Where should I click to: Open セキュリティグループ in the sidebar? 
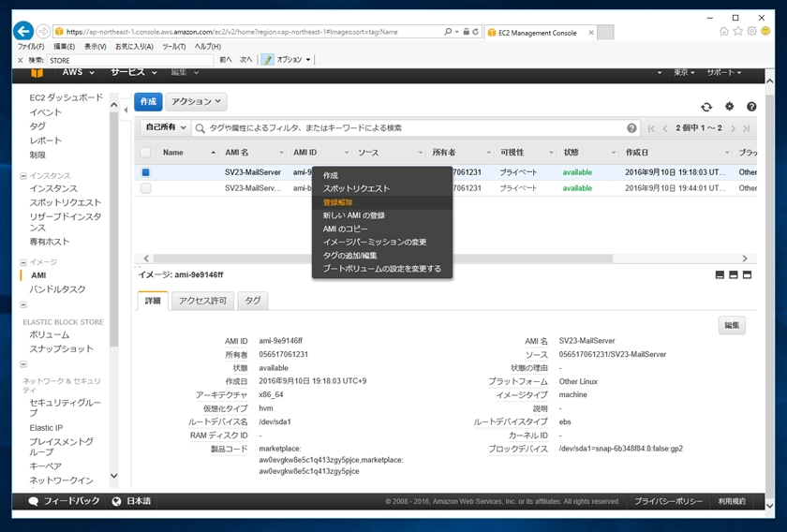click(66, 407)
